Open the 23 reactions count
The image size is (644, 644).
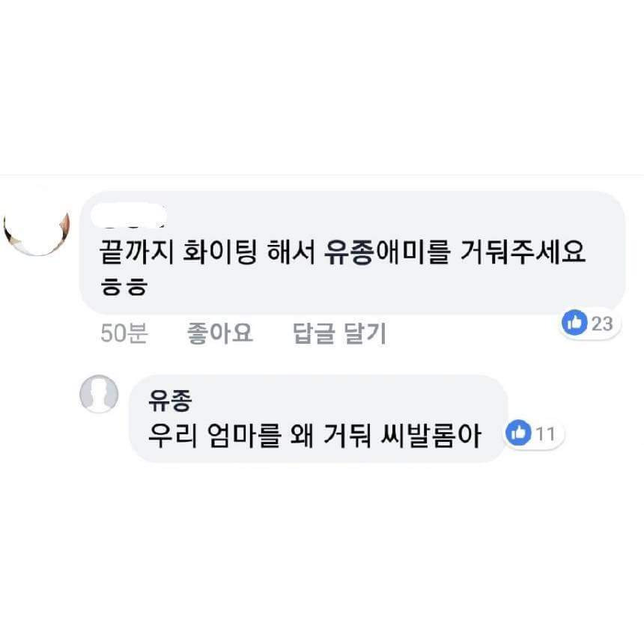(x=602, y=323)
